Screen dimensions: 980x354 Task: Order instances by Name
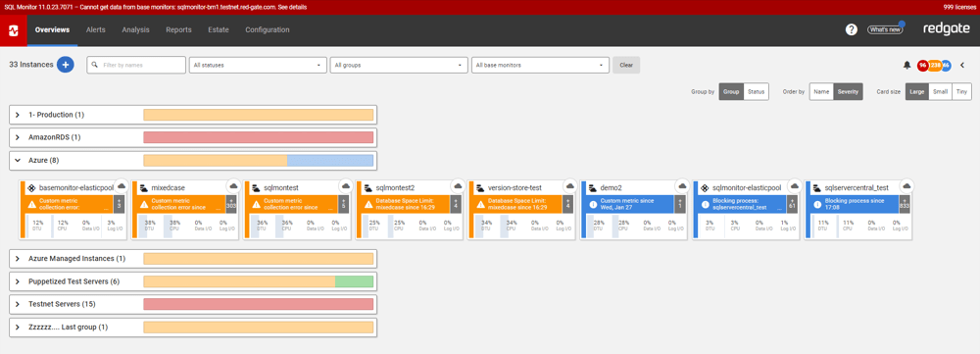[x=821, y=92]
